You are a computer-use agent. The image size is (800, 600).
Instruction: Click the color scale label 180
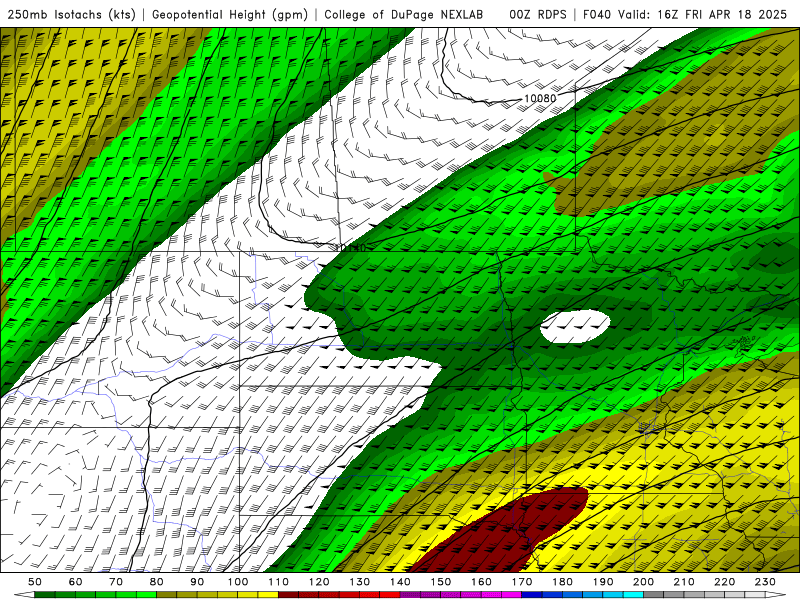[562, 582]
